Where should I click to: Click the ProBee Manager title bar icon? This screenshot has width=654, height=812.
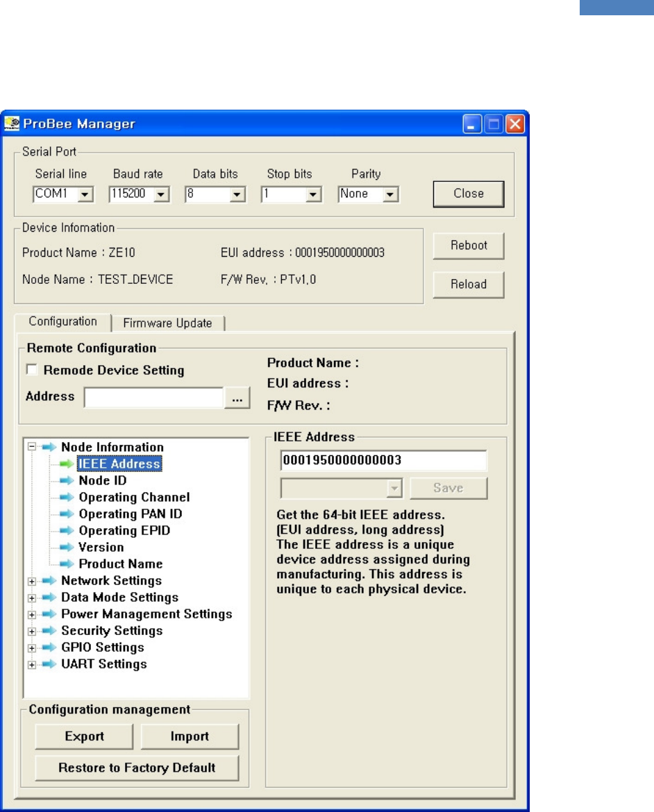pyautogui.click(x=12, y=124)
